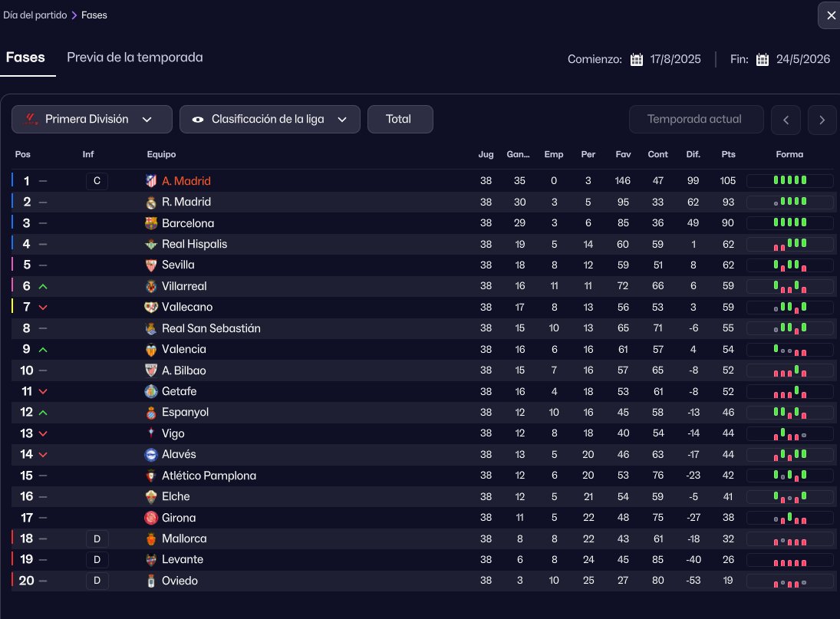Sort table by Pts column header
Viewport: 840px width, 619px height.
click(x=728, y=154)
